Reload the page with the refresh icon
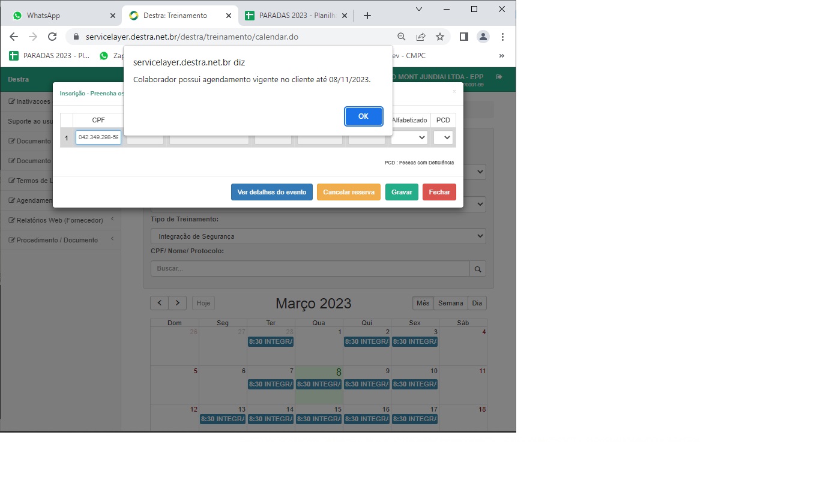Image resolution: width=820 pixels, height=504 pixels. coord(52,37)
